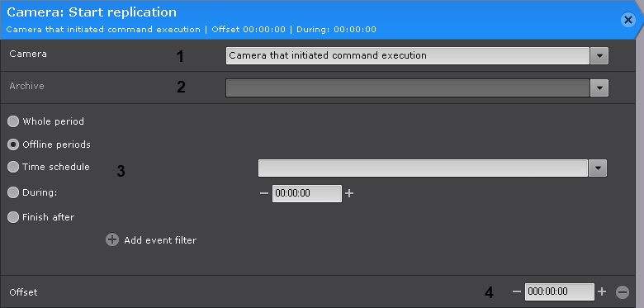Enable the During radio option

click(x=13, y=192)
